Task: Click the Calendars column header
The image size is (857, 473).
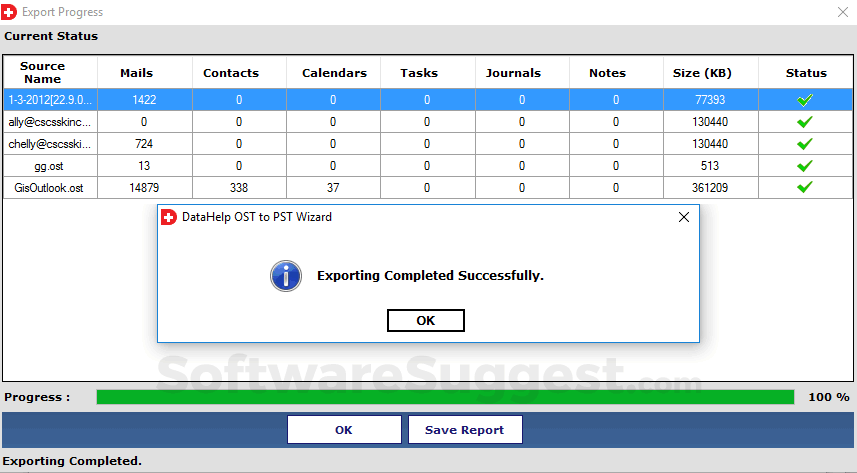Action: pos(334,73)
